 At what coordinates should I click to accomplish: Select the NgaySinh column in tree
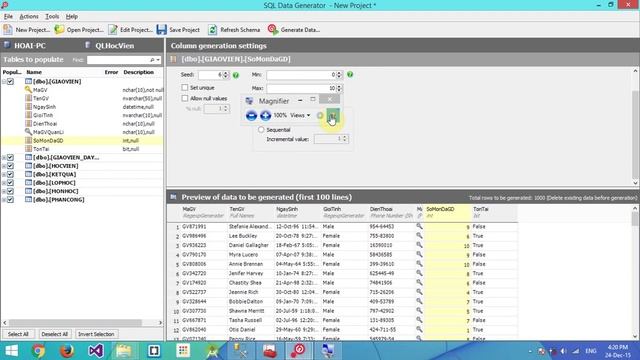coord(44,107)
